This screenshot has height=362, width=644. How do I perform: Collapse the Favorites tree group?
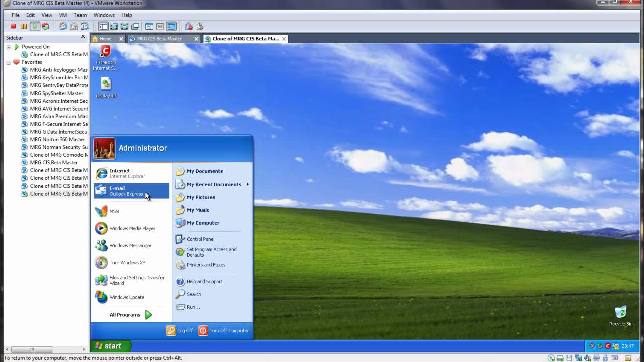tap(8, 62)
